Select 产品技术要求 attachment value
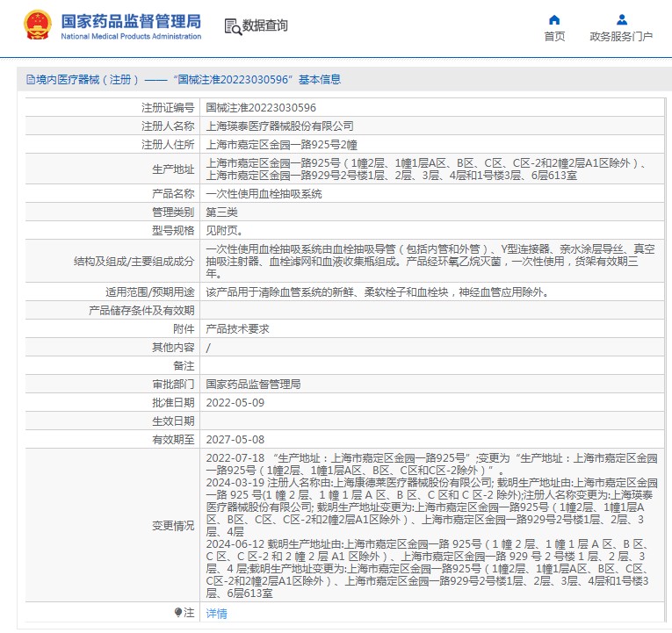Screen dimensions: 672x633 coord(237,329)
